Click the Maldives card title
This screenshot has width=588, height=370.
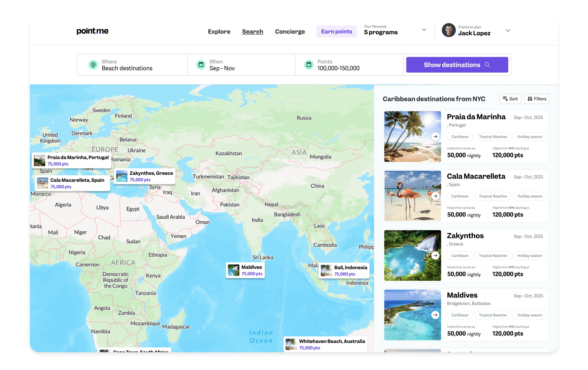point(462,295)
